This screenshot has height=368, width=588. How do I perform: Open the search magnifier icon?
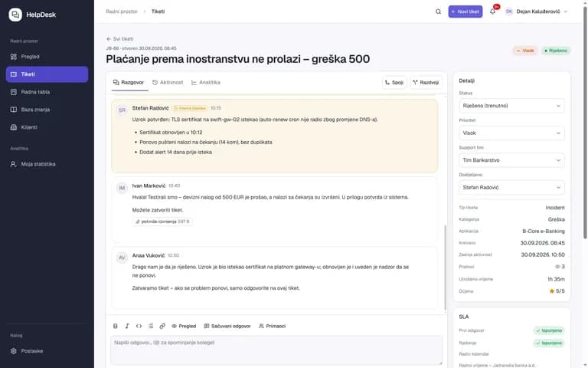coord(438,11)
